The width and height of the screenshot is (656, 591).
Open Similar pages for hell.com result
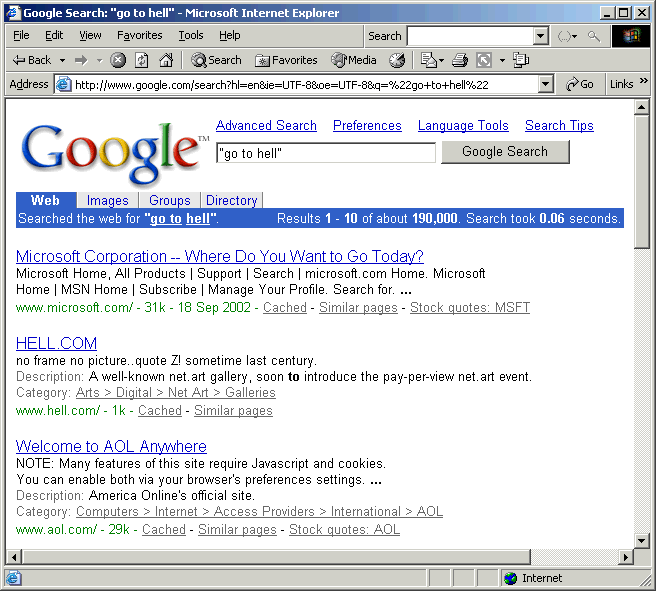(233, 411)
